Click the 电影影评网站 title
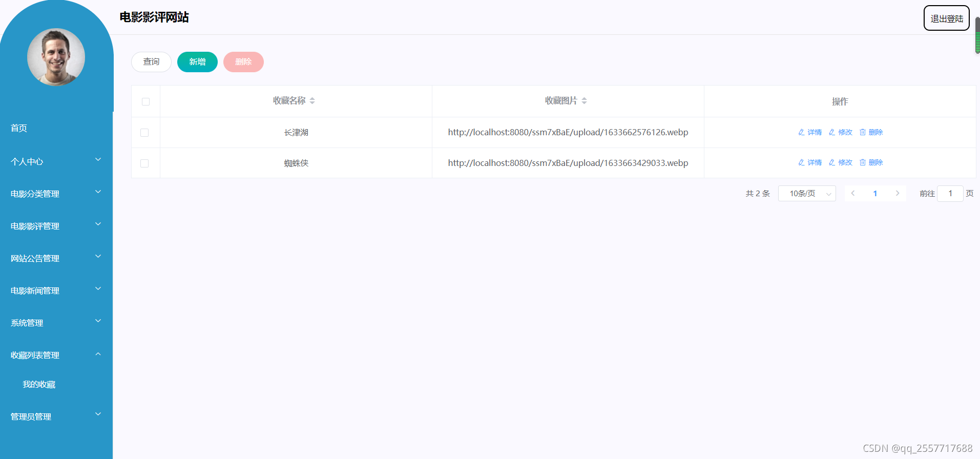 coord(154,17)
